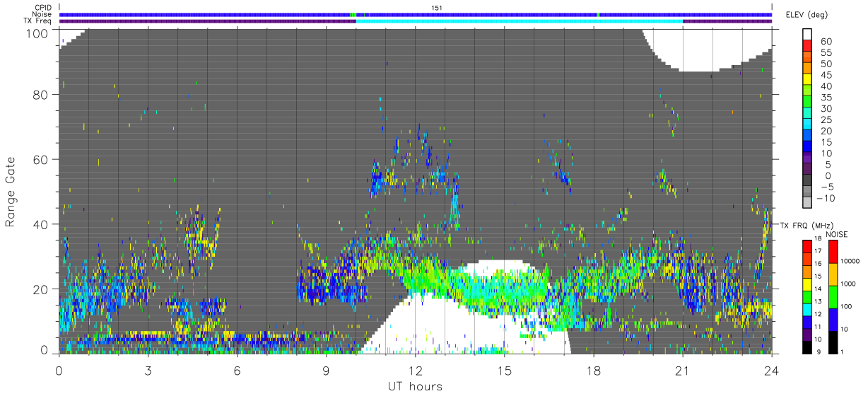The height and width of the screenshot is (401, 868).
Task: Click the 24 tick on UT hours axis
Action: point(772,371)
